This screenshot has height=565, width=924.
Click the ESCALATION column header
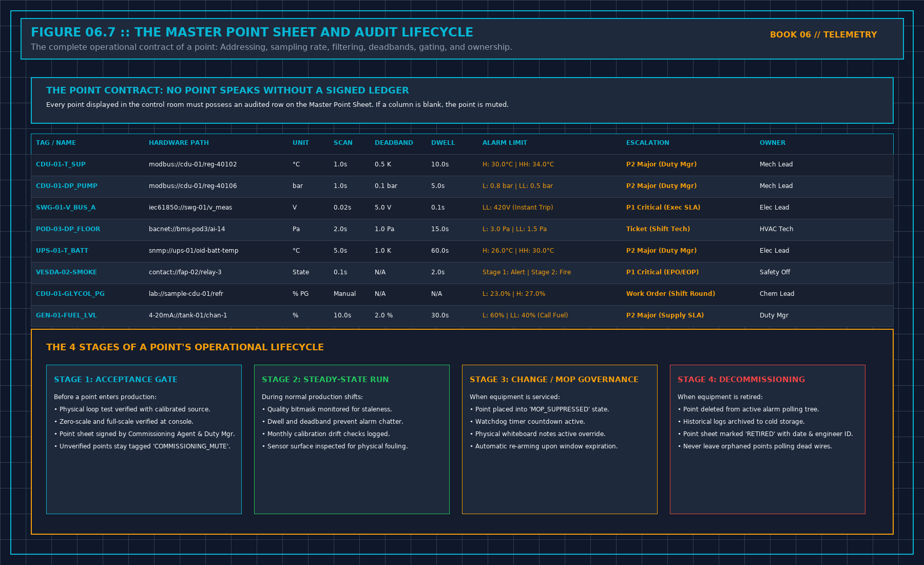(x=648, y=143)
